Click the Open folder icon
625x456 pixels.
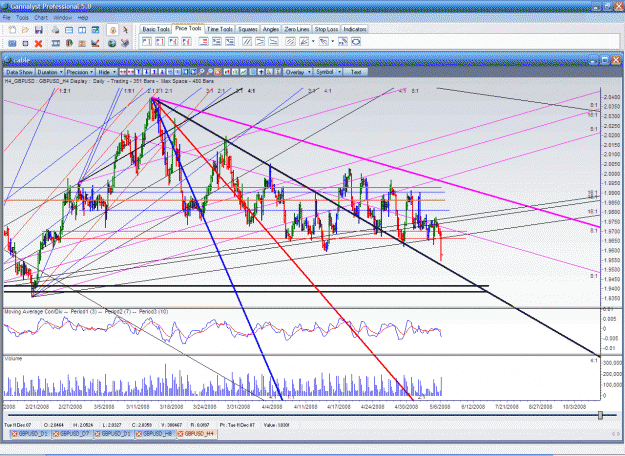point(25,30)
